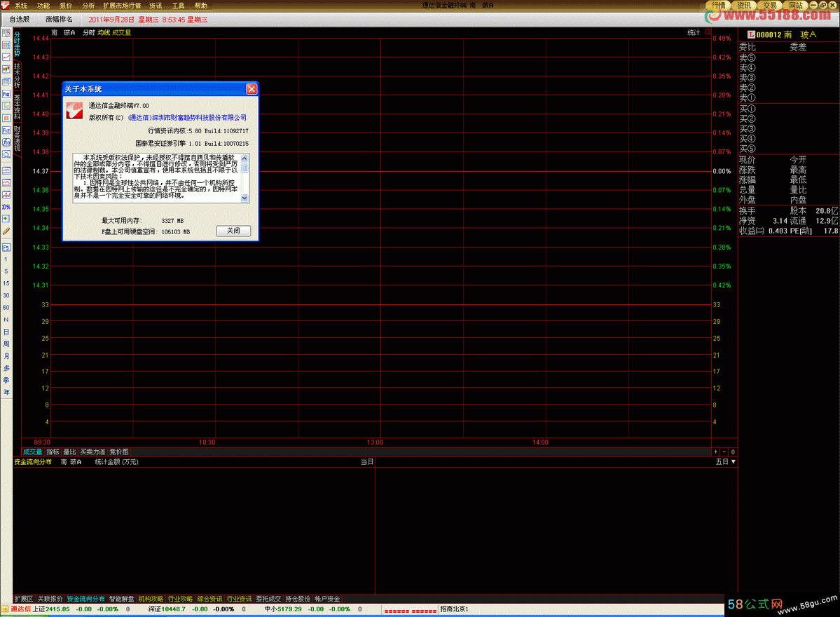Click the 10% ranking sidebar icon

[x=6, y=207]
